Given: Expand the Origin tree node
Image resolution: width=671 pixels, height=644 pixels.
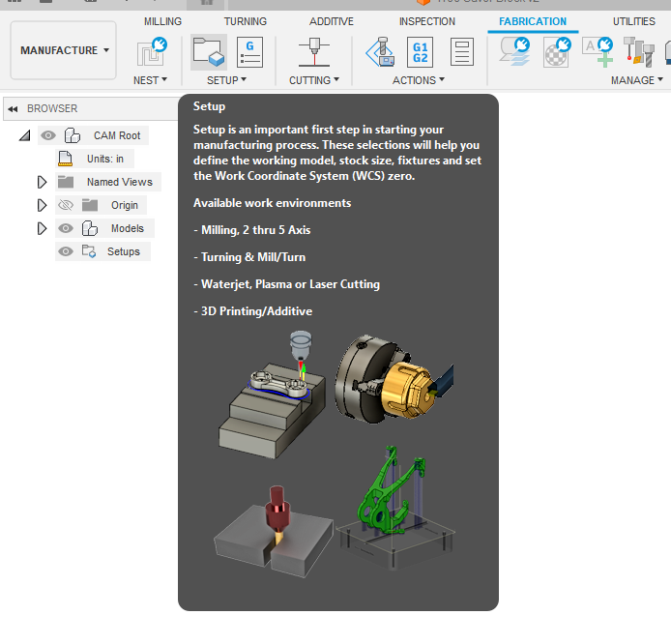Looking at the screenshot, I should pyautogui.click(x=42, y=205).
